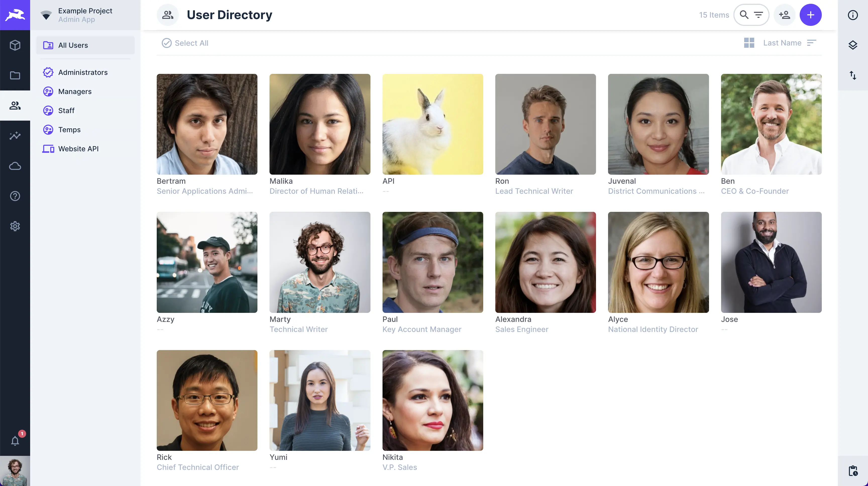Invite a user with the add-user icon
Image resolution: width=868 pixels, height=486 pixels.
(x=785, y=15)
